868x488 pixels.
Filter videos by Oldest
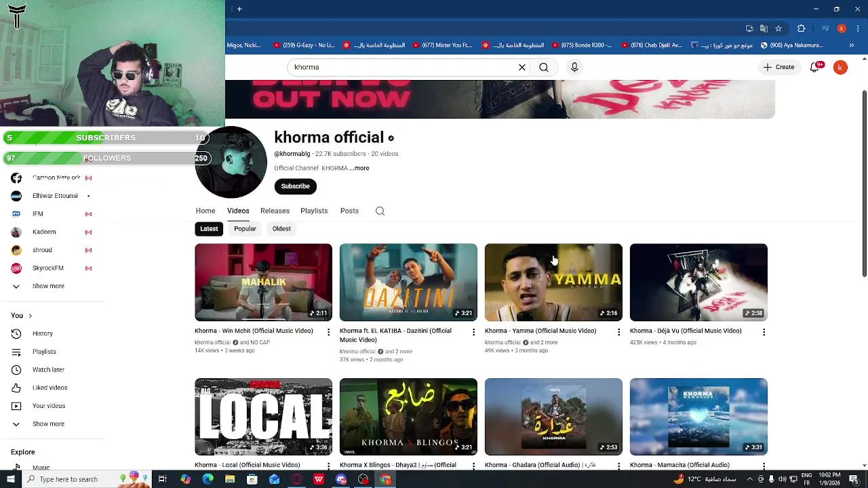281,228
